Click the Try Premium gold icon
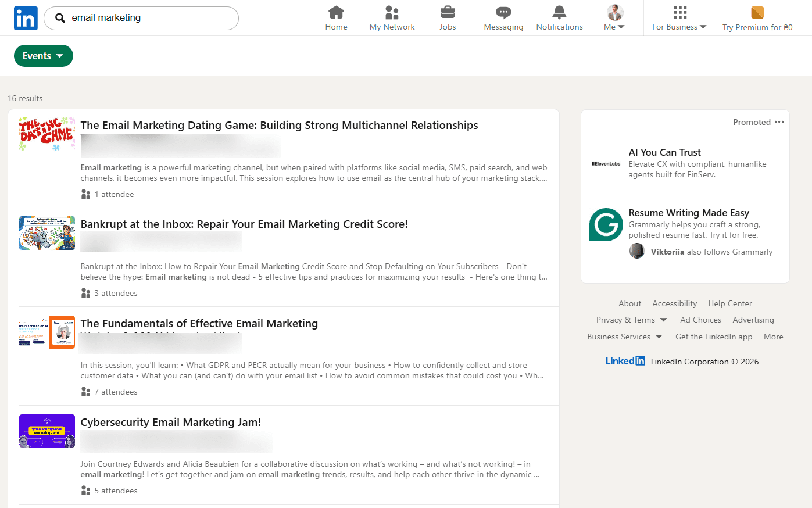Screen dimensions: 812x508 click(x=757, y=12)
